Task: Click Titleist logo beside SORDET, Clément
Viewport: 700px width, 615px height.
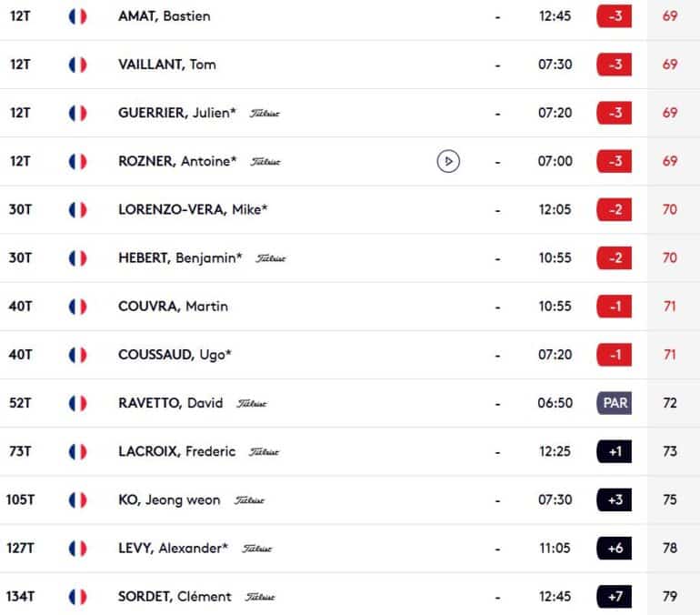Action: (260, 597)
